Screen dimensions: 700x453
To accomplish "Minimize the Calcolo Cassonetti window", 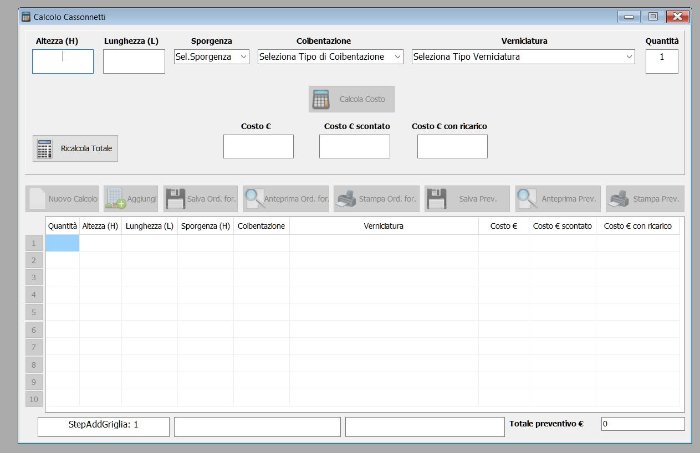I will [x=629, y=17].
